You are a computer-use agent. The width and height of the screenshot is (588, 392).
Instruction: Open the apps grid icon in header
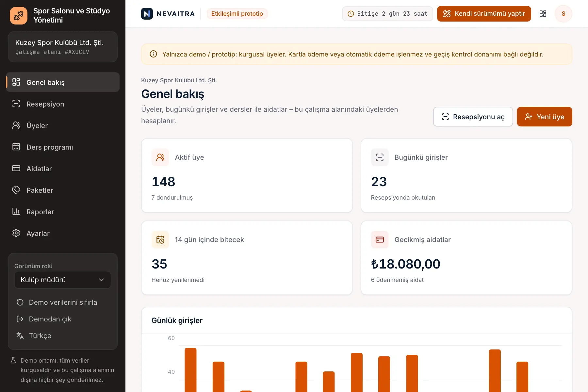coord(543,14)
